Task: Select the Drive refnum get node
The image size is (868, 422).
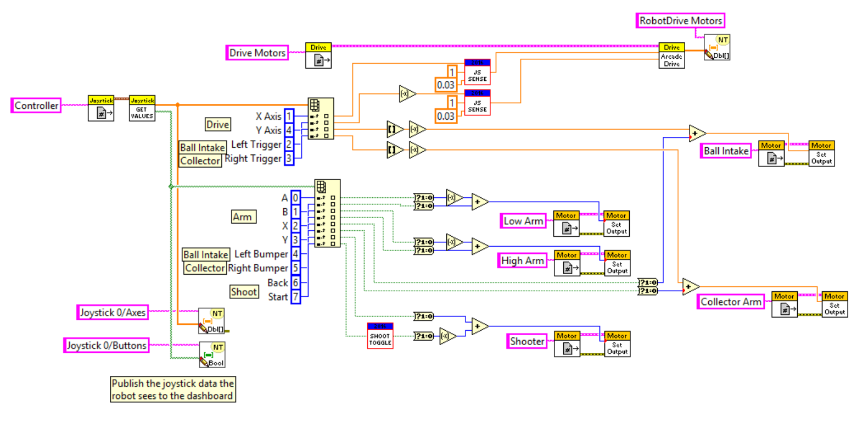Action: (318, 55)
